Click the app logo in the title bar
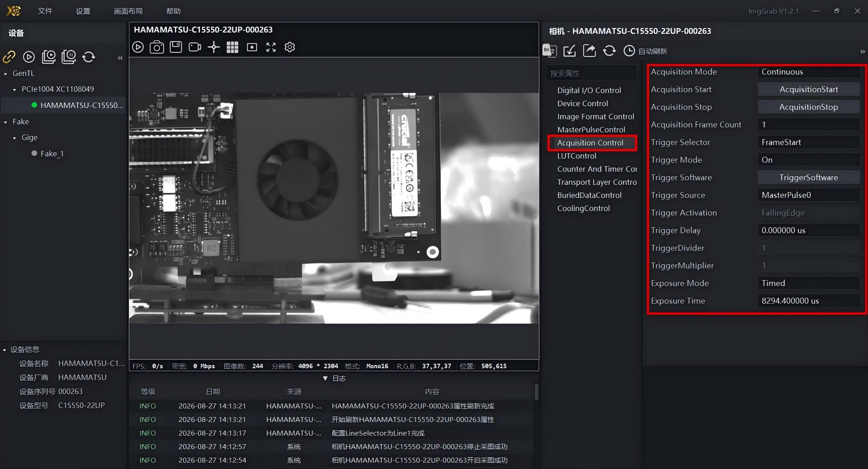Viewport: 868px width, 469px height. [14, 10]
